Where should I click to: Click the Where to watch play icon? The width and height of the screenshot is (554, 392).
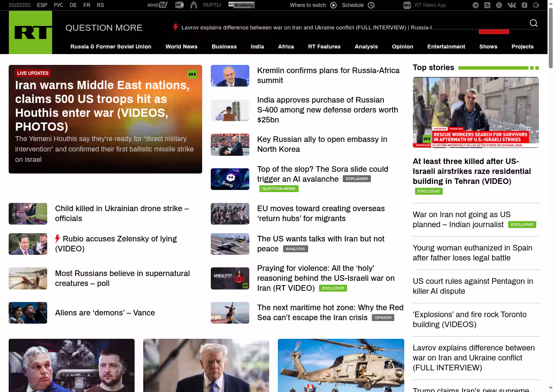pyautogui.click(x=333, y=5)
